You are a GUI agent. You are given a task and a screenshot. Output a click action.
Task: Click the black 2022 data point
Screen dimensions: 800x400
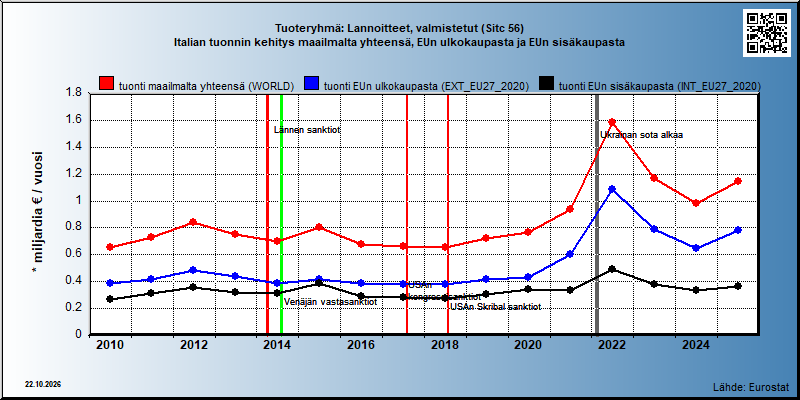coord(612,269)
